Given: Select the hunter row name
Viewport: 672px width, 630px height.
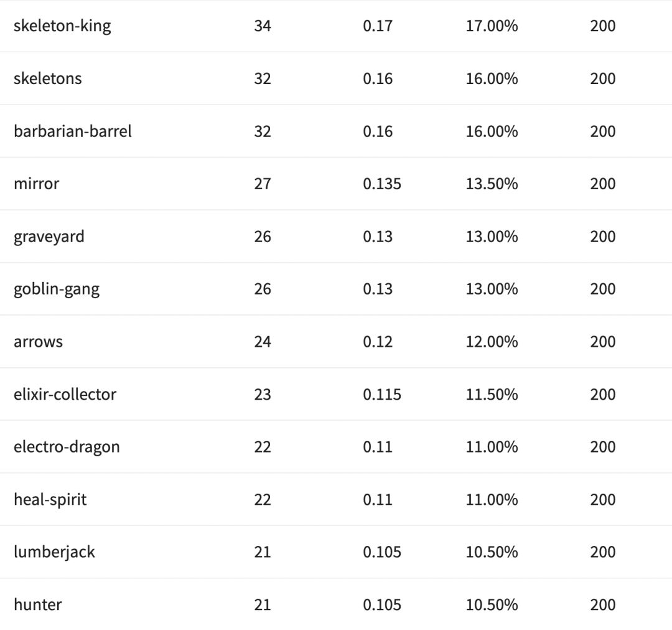Looking at the screenshot, I should pos(37,604).
